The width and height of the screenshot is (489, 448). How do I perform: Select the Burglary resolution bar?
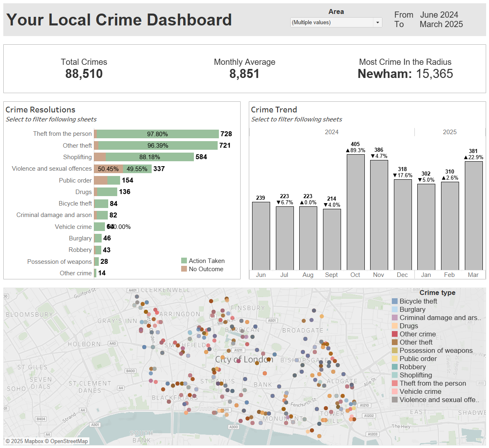point(98,238)
